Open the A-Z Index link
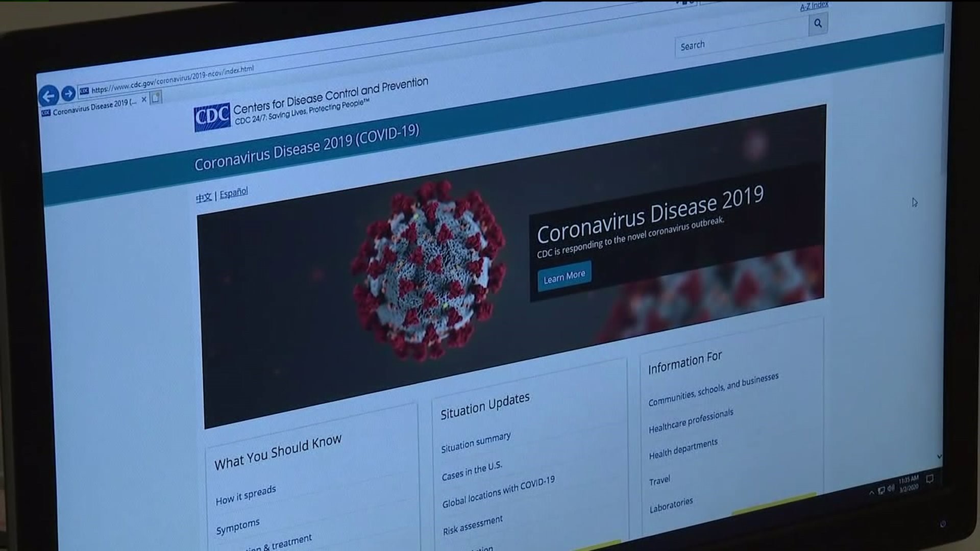The width and height of the screenshot is (980, 551). pos(814,6)
